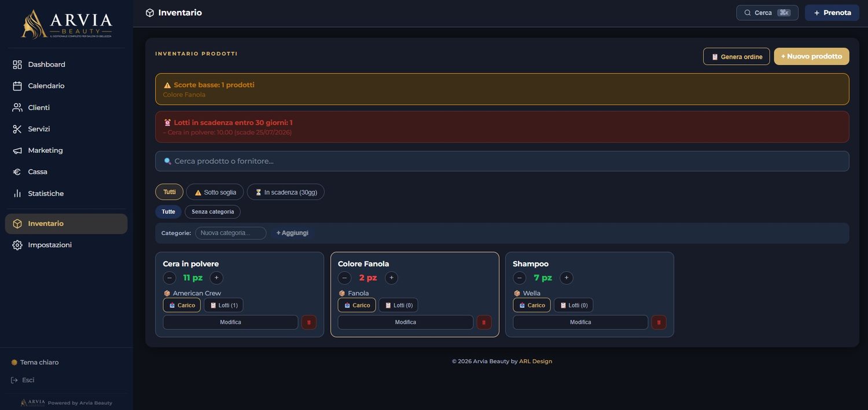Increase Colore Fanola quantity
Image resolution: width=868 pixels, height=410 pixels.
(x=391, y=278)
